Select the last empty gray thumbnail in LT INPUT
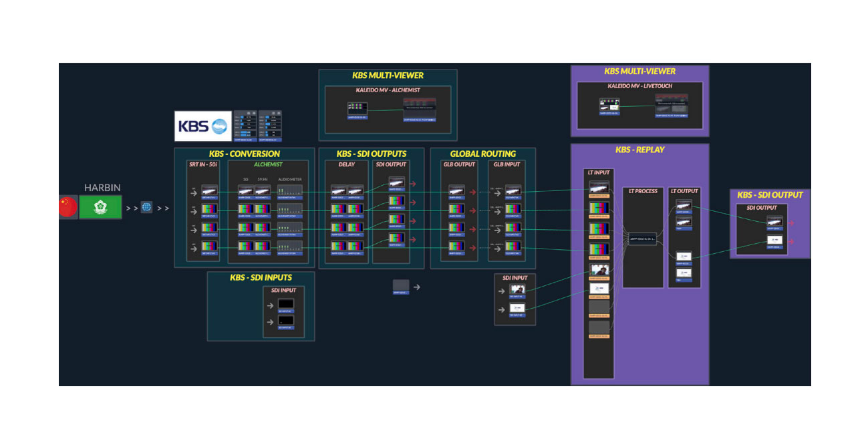868x445 pixels. point(599,327)
